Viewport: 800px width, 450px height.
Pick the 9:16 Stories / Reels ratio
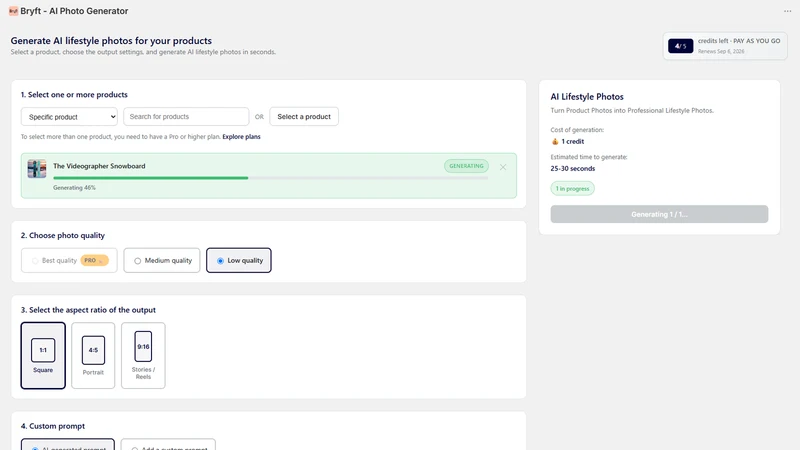[143, 355]
